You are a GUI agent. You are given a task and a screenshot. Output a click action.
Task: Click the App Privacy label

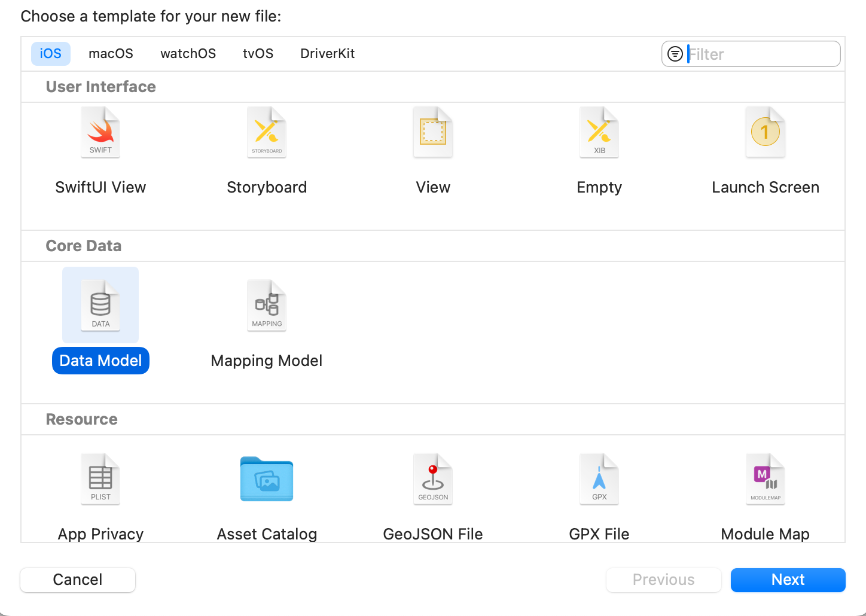point(100,534)
